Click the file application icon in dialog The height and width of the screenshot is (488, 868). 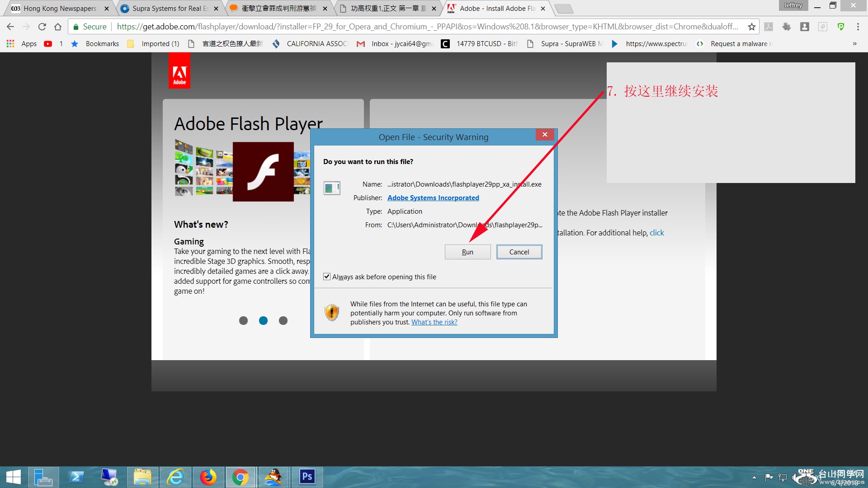coord(332,188)
